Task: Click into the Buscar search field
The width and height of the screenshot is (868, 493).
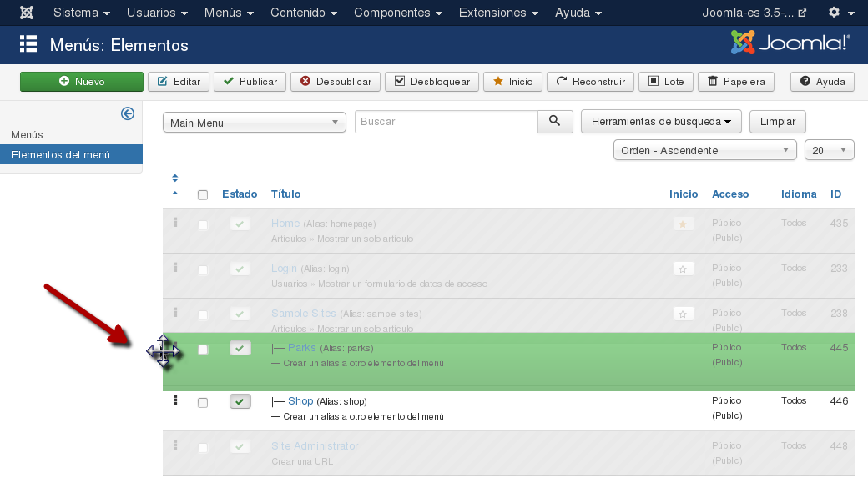Action: click(446, 122)
